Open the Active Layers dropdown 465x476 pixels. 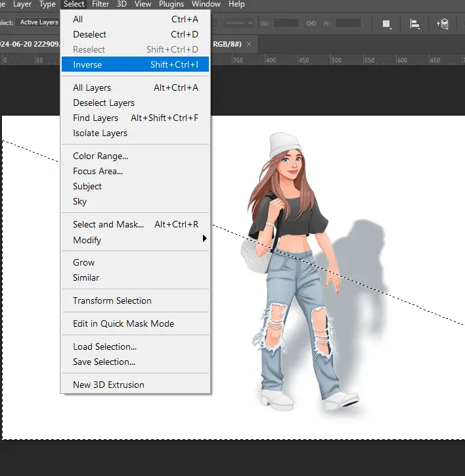pos(38,22)
